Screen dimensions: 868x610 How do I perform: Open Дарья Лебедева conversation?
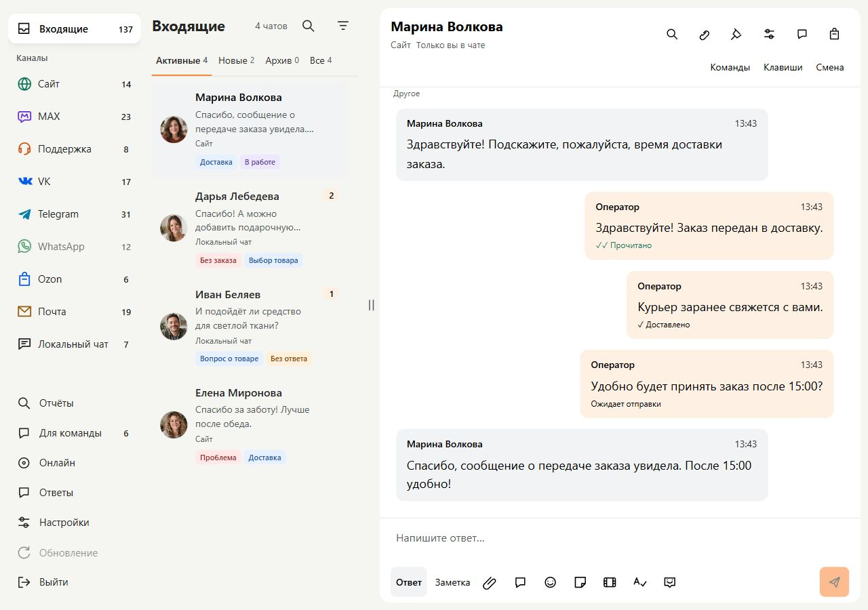tap(250, 228)
